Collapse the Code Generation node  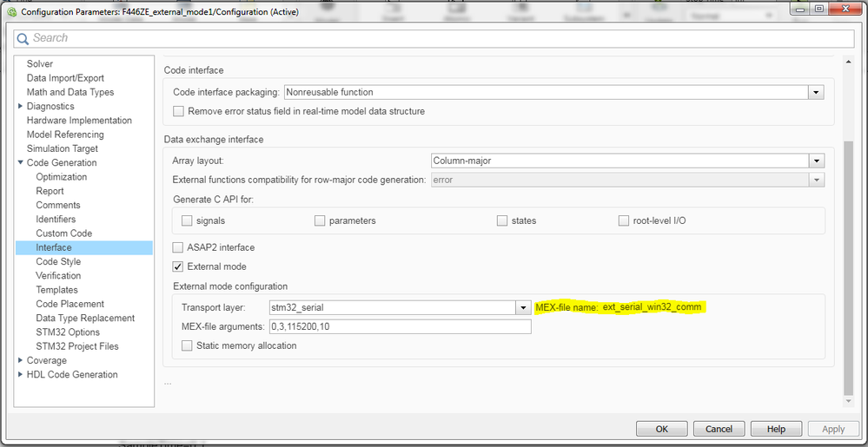point(21,162)
